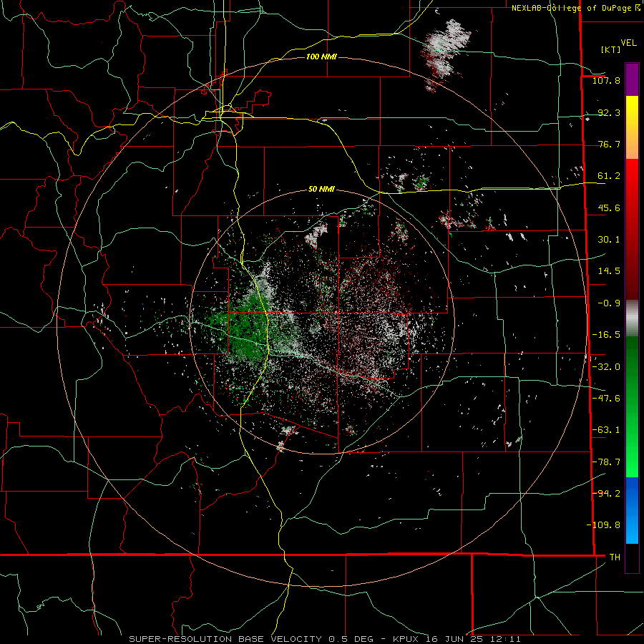Click the -47.6 legend value
Screen dimensions: 644x644
606,399
